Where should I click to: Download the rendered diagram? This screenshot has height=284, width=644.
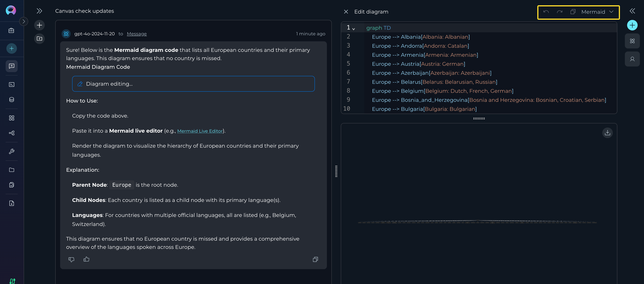(607, 133)
